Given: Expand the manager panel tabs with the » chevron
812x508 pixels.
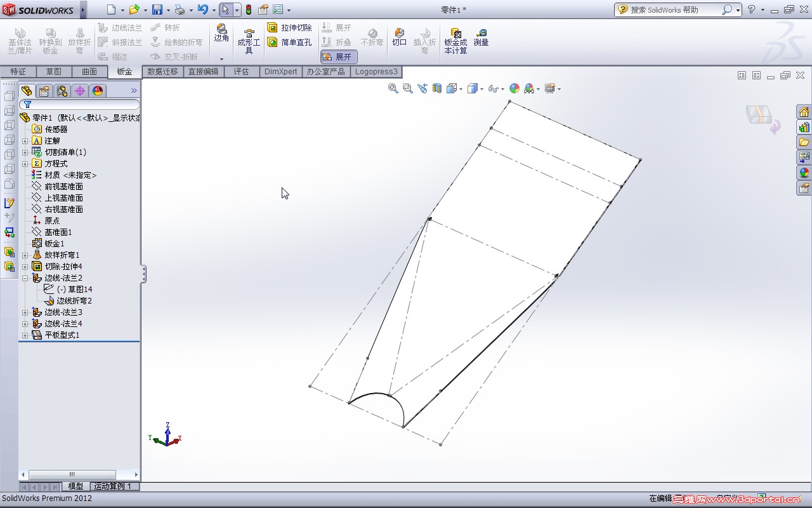Looking at the screenshot, I should [134, 91].
